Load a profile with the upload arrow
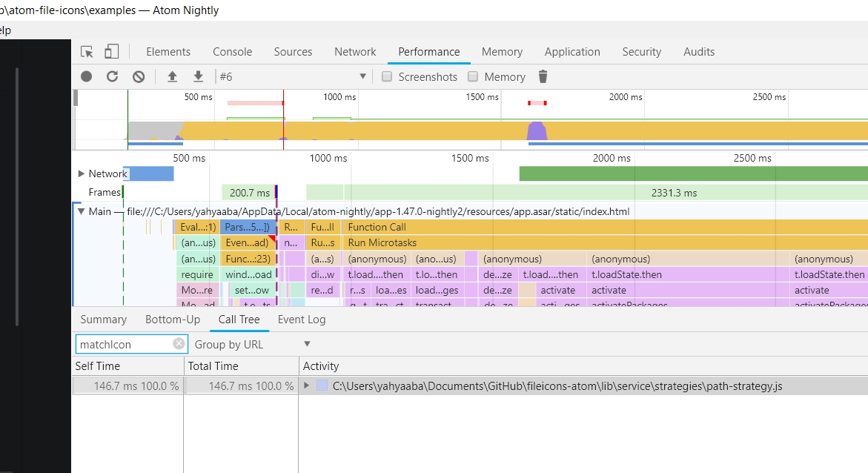Image resolution: width=868 pixels, height=473 pixels. [172, 76]
